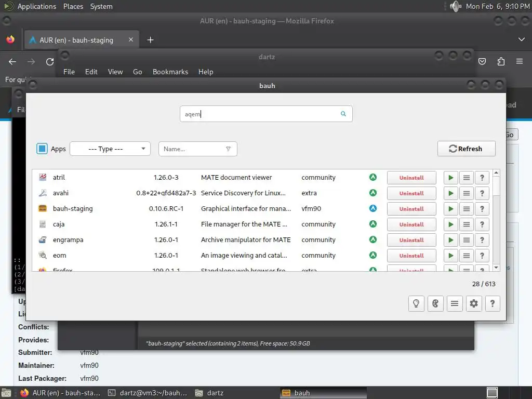Select the bauh-staging row name

73,209
